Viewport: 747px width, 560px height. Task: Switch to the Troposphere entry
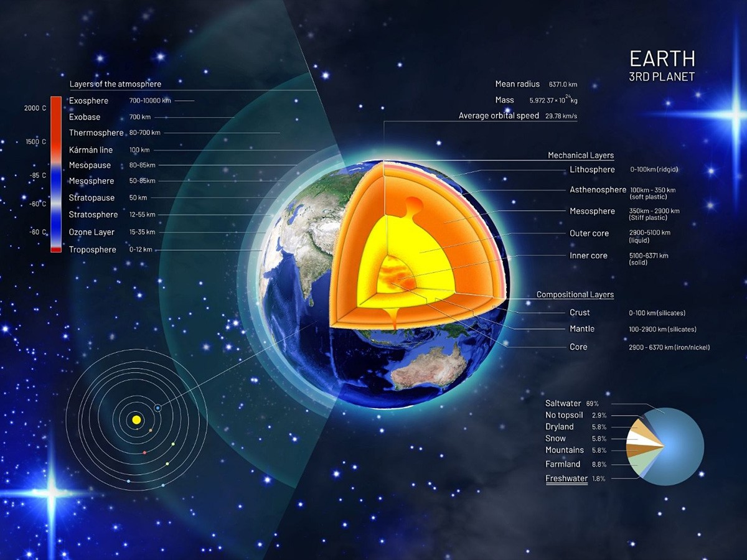point(91,249)
